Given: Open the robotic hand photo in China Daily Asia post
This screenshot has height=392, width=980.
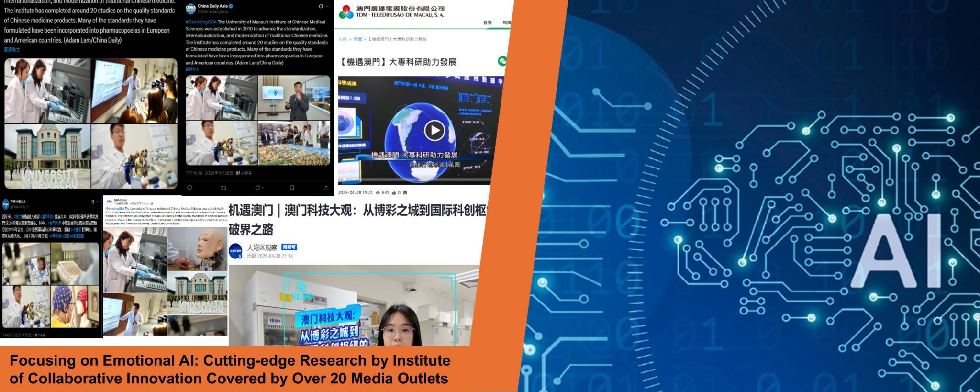Looking at the screenshot, I should click(x=222, y=143).
